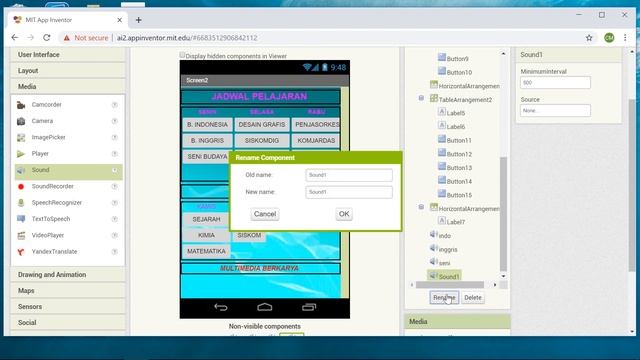
Task: Choose the SoundRecorder red dot icon
Action: click(21, 187)
